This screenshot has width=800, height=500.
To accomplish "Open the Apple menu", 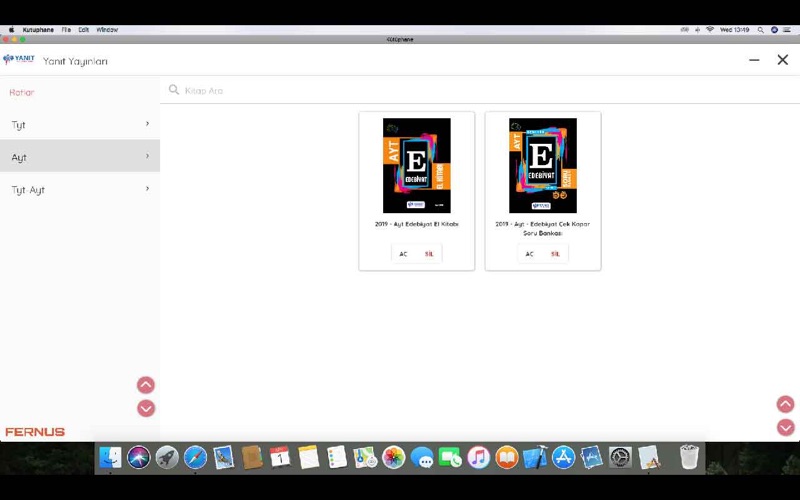I will [11, 30].
